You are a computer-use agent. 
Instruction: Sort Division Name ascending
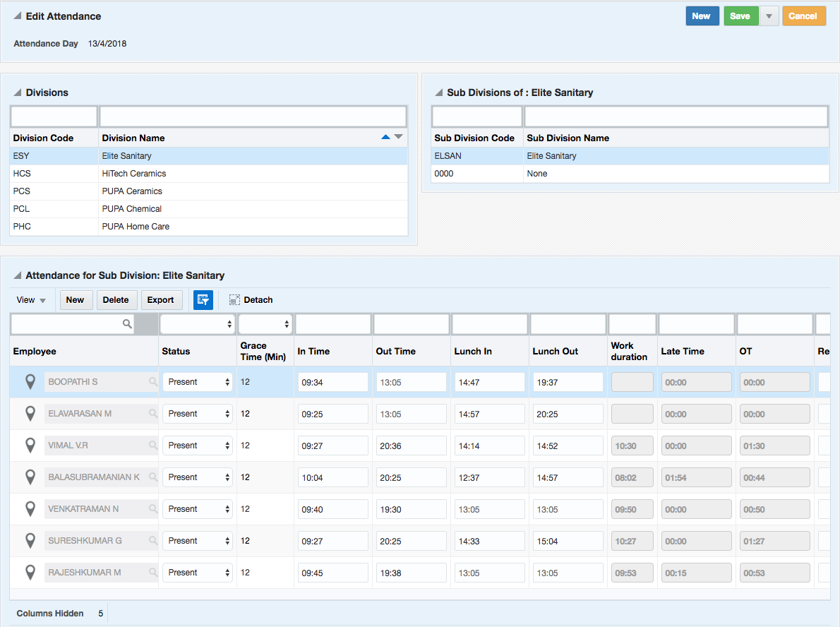point(385,137)
